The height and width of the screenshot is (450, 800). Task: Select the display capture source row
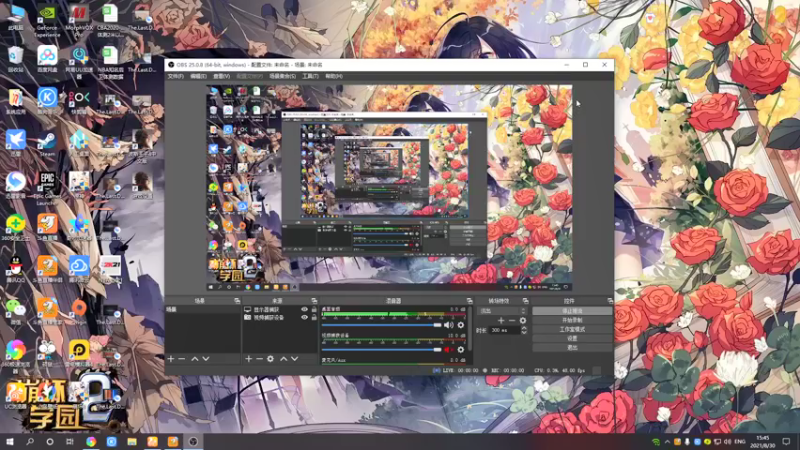coord(280,310)
